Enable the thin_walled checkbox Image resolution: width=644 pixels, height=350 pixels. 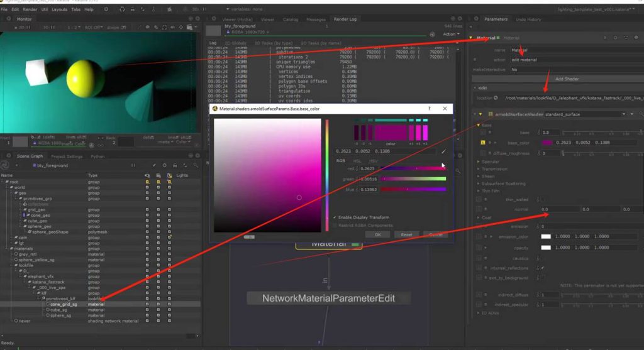pyautogui.click(x=542, y=199)
